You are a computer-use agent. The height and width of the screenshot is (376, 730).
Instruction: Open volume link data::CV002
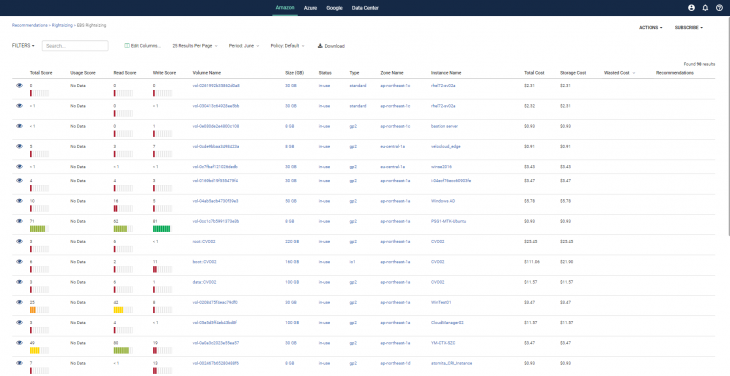(204, 282)
